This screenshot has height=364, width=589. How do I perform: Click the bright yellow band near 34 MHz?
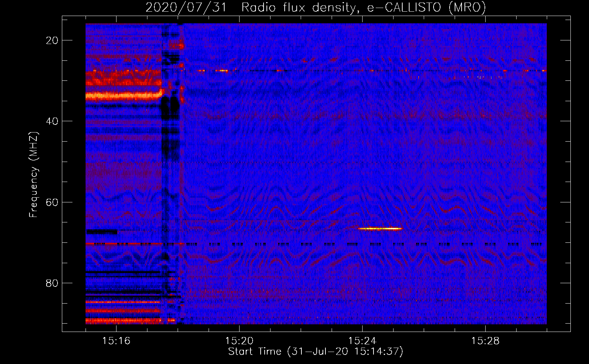124,96
